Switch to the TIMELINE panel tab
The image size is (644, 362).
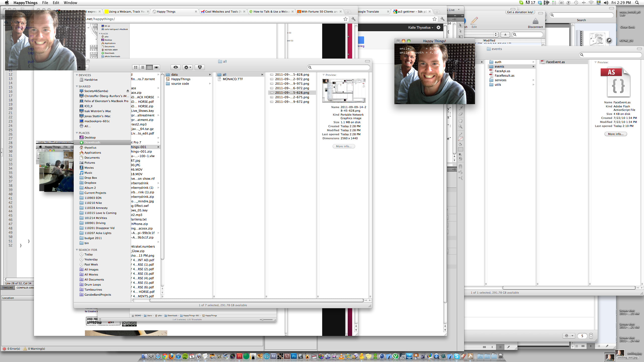coord(8,288)
